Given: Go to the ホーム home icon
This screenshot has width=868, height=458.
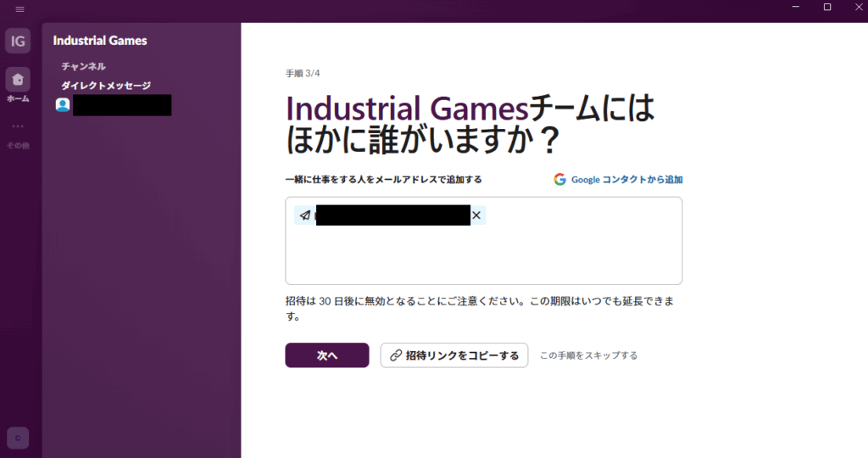Looking at the screenshot, I should point(18,81).
